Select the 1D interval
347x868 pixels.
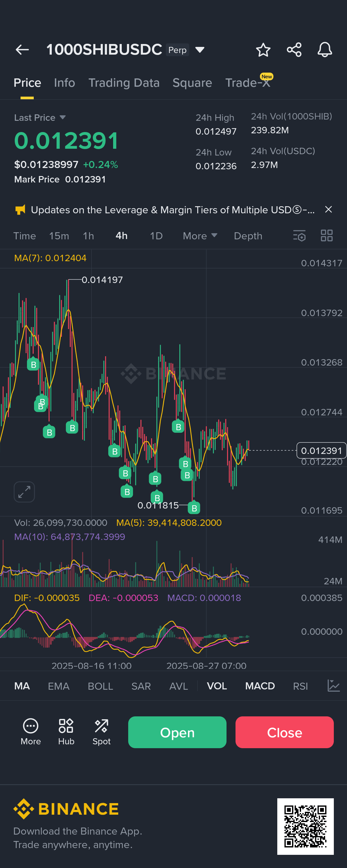point(156,236)
